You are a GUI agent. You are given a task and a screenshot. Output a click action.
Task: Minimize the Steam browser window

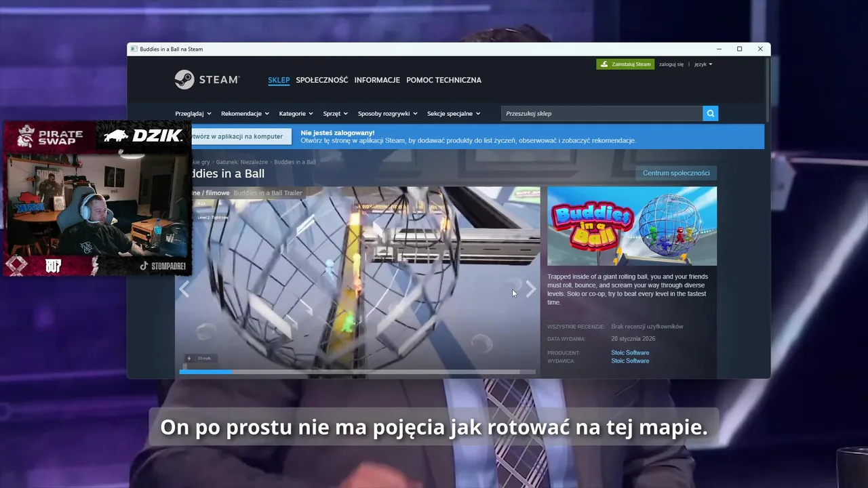[719, 49]
